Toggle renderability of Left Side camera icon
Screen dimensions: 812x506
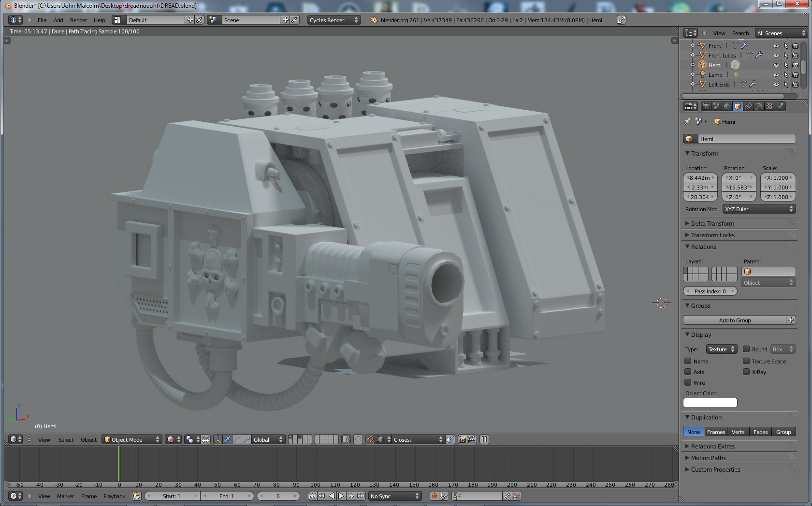[x=795, y=85]
